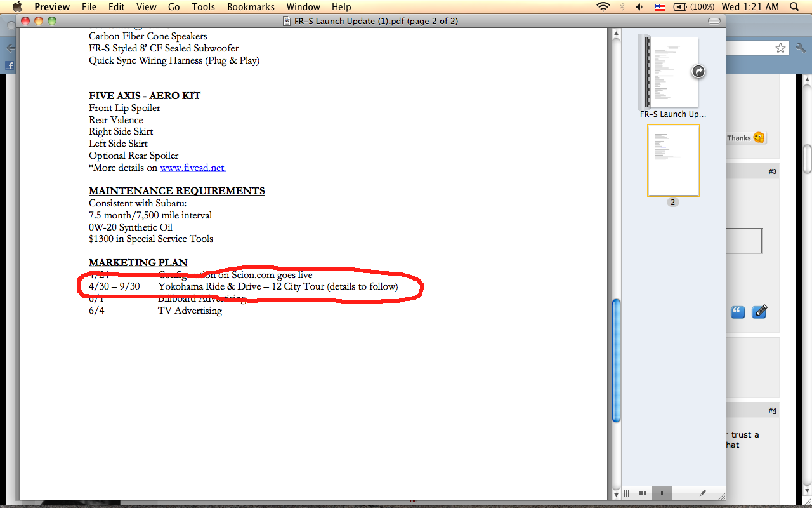Open the US flag input source menu

(x=660, y=7)
